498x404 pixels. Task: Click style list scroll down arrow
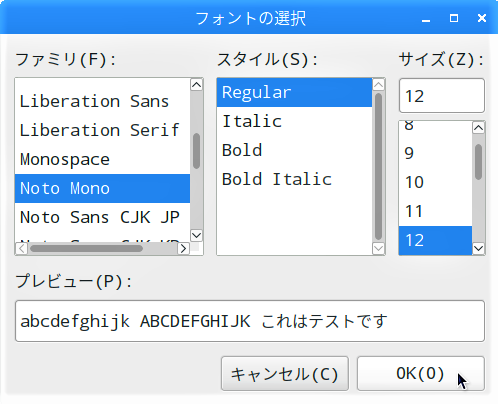(x=378, y=248)
